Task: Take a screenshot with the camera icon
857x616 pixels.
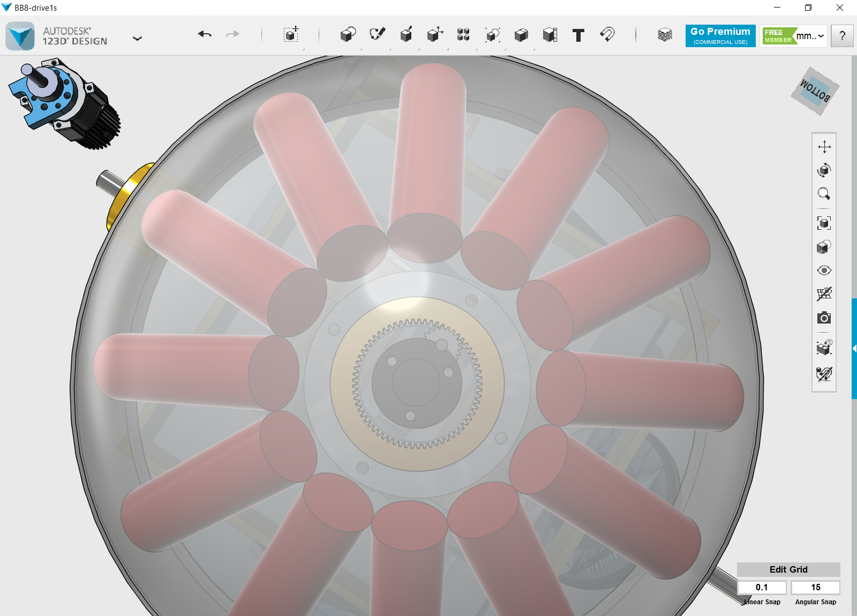Action: coord(824,318)
